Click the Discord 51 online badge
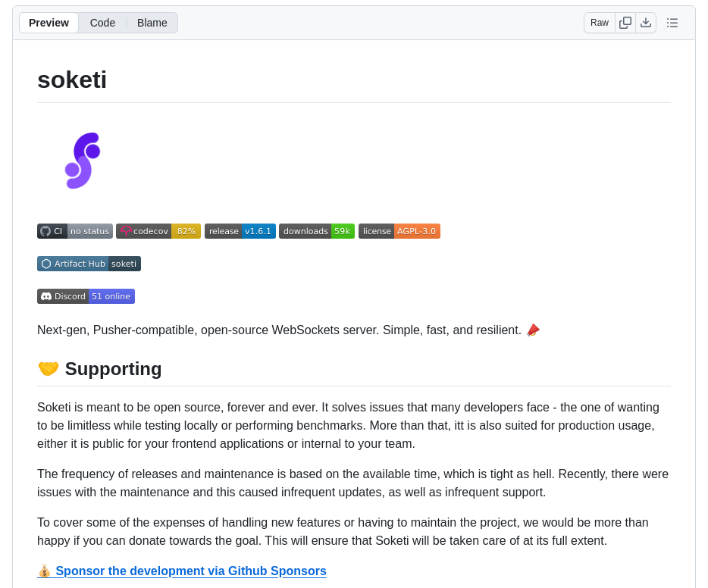The height and width of the screenshot is (588, 708). pyautogui.click(x=86, y=296)
